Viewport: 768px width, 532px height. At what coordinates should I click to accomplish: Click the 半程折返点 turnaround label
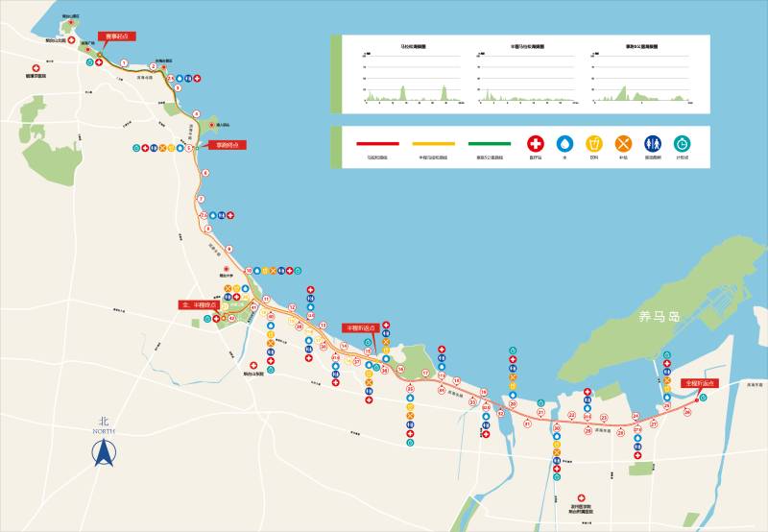pos(362,327)
